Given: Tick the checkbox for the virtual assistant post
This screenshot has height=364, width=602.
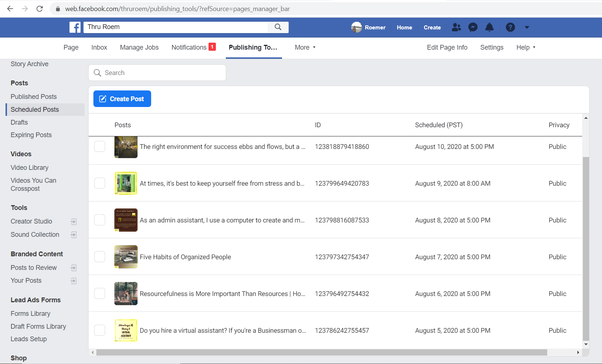Looking at the screenshot, I should click(100, 330).
